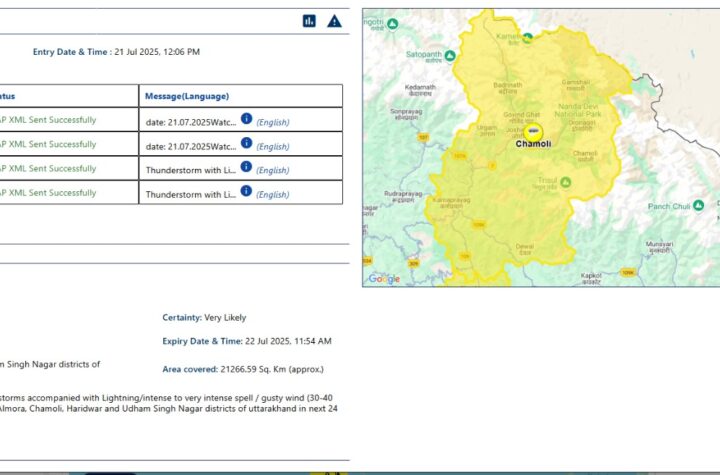The height and width of the screenshot is (475, 720).
Task: Open info icon in last Thunderstorm row
Action: tap(246, 191)
